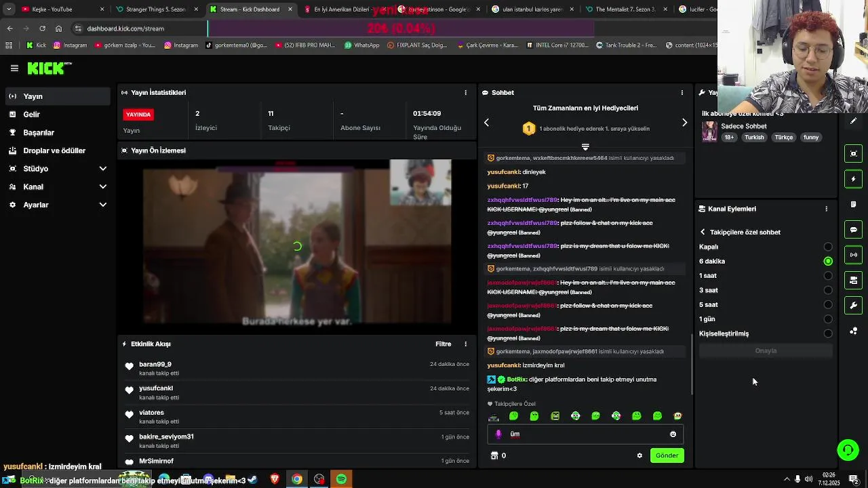868x488 pixels.
Task: Show next gifter leaderboard slide
Action: coord(684,123)
